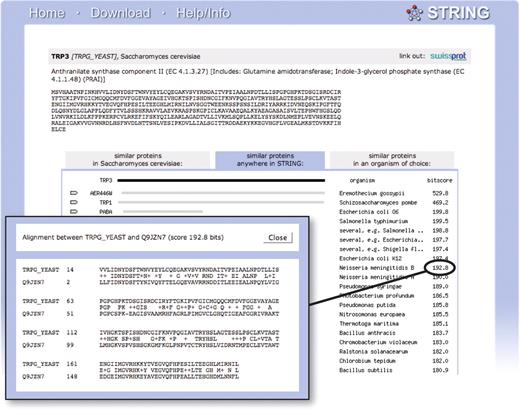
Task: Click the AER446W alignment bar
Action: pos(223,193)
